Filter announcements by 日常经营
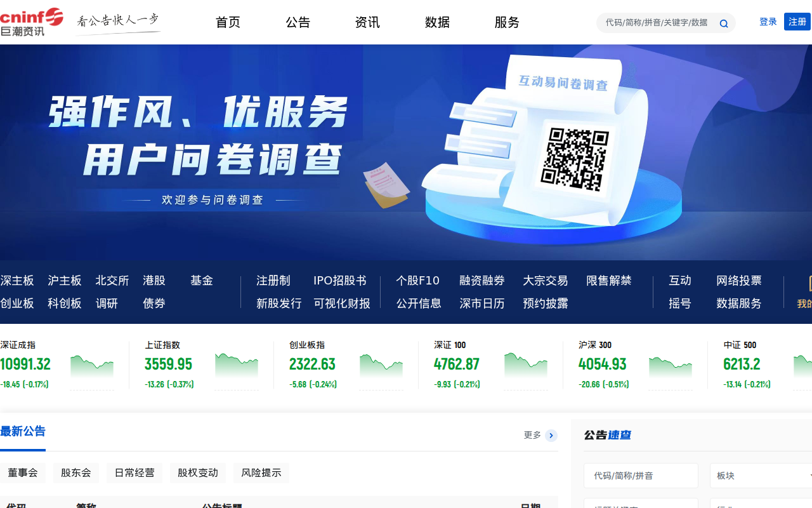 tap(134, 473)
